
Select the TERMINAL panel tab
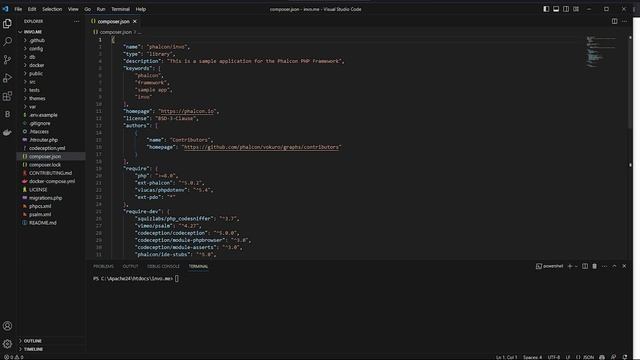[x=198, y=267]
